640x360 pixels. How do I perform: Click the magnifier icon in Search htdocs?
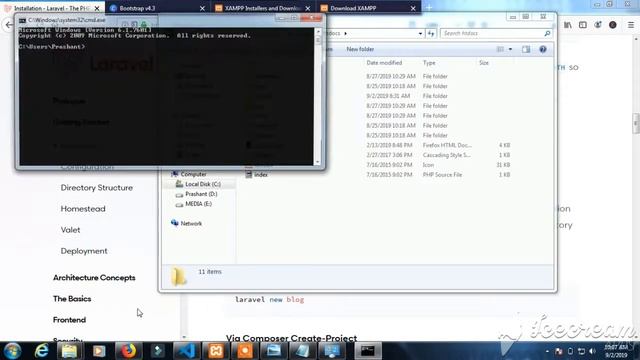547,33
